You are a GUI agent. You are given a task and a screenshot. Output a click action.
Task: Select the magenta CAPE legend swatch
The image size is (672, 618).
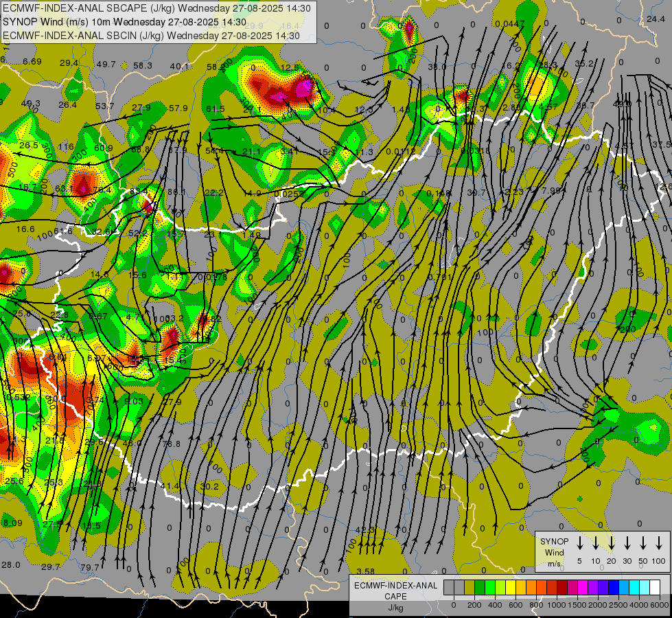pyautogui.click(x=583, y=587)
